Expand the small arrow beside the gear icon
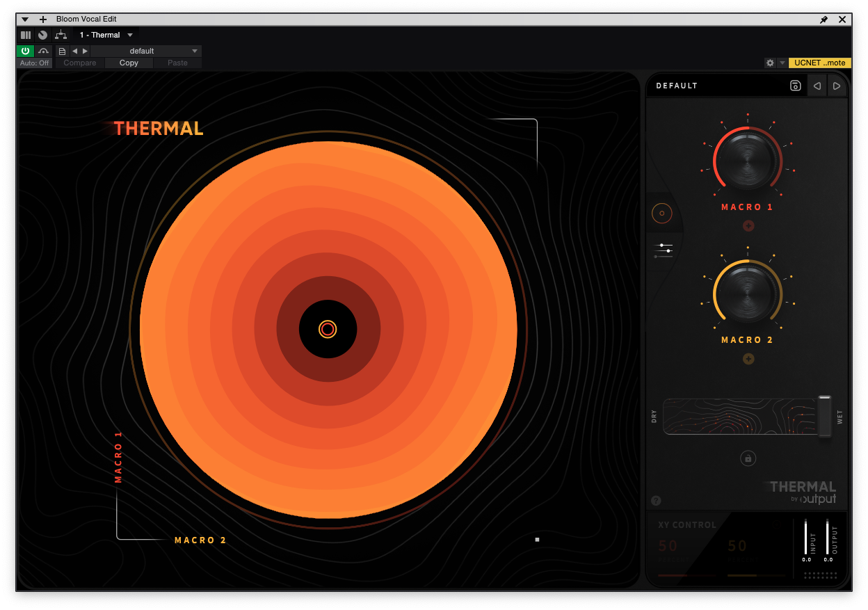Viewport: 868px width, 610px height. [x=782, y=63]
